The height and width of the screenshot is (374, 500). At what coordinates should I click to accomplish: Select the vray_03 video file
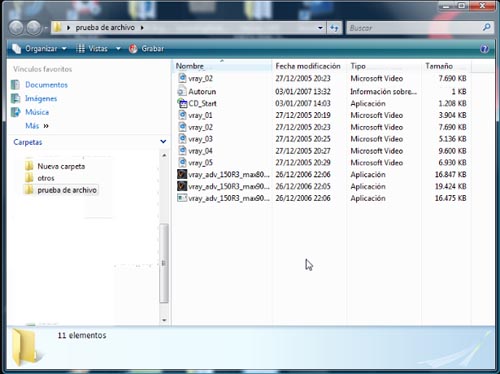[x=200, y=139]
